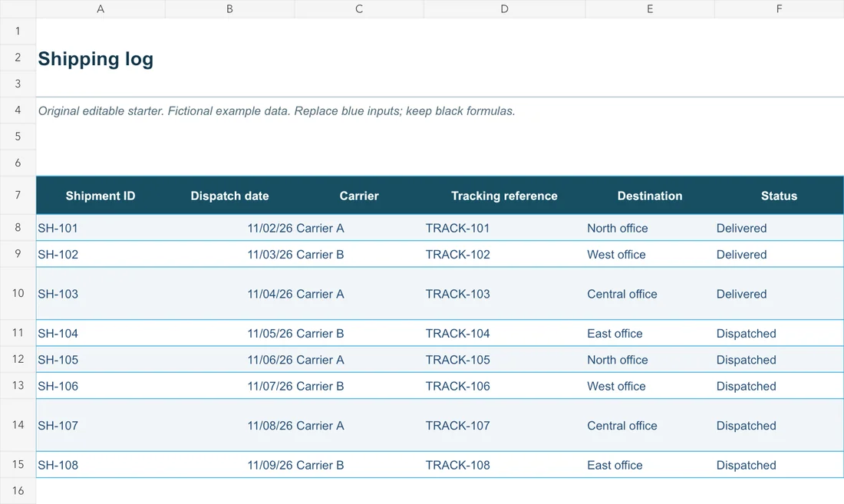
Task: Select the row 7 header number
Action: [18, 196]
